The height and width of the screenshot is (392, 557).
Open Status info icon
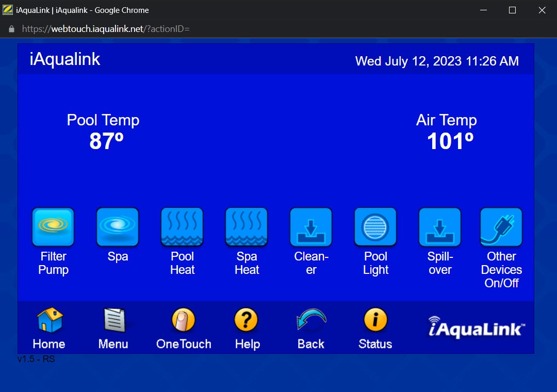click(x=375, y=319)
